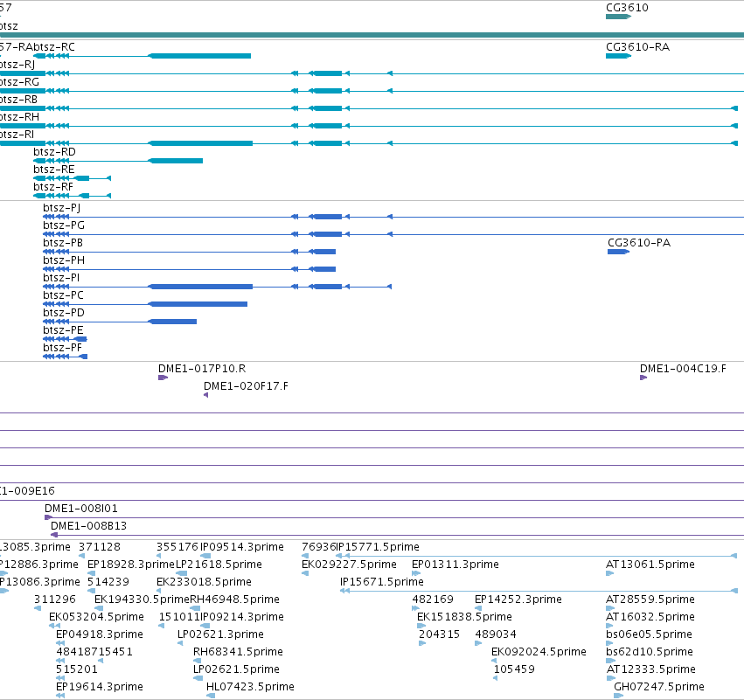
Task: Click EST bs06e05.5prime
Action: [x=649, y=634]
